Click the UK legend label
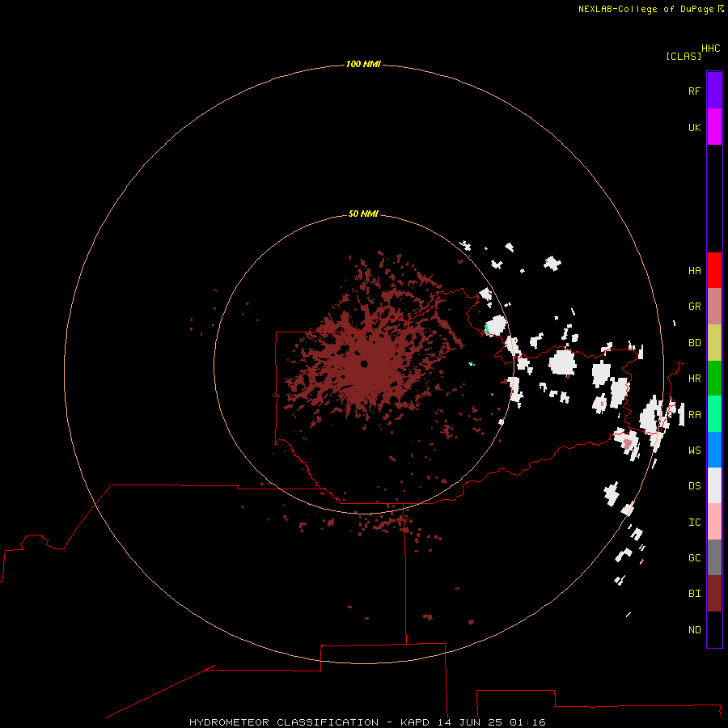This screenshot has height=728, width=728. click(694, 127)
